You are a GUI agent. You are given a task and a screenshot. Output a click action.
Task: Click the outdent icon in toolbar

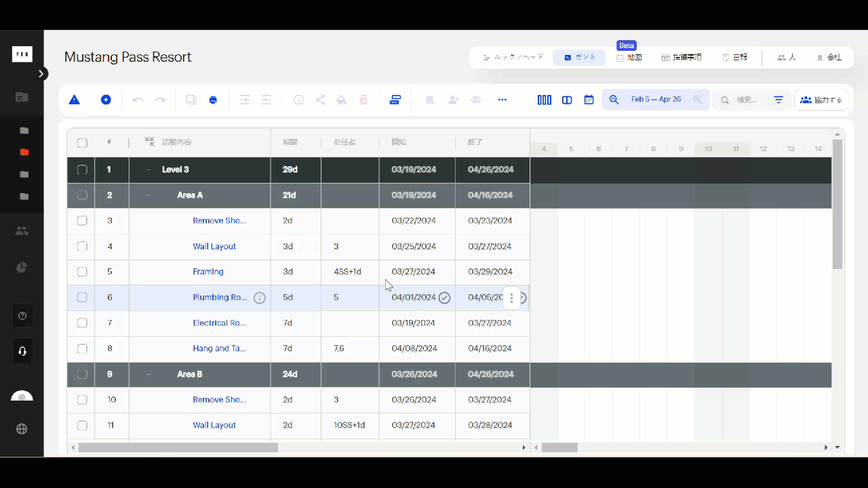[x=245, y=100]
